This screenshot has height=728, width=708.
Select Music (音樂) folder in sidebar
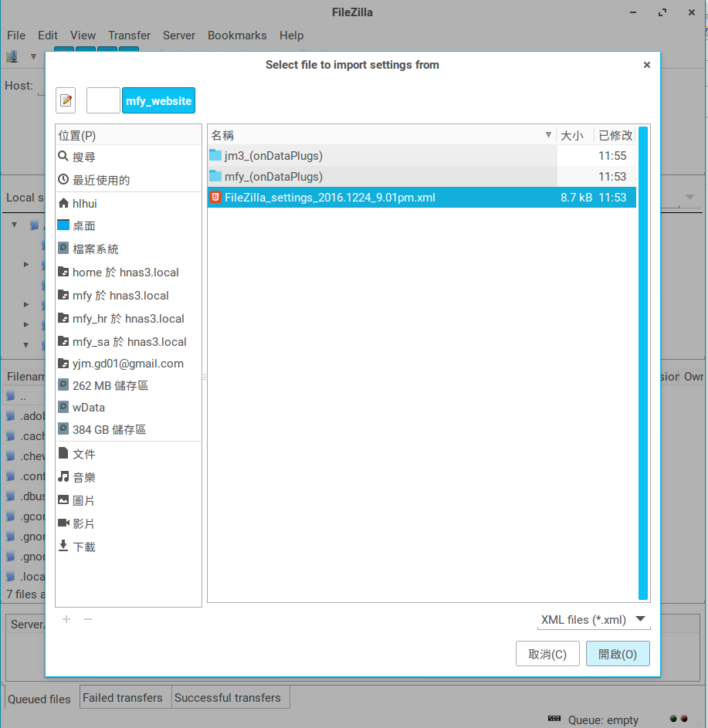(83, 477)
